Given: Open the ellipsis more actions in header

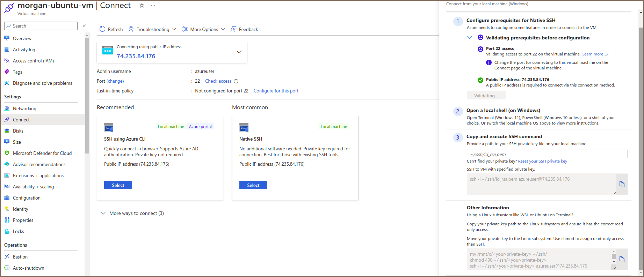Looking at the screenshot, I should point(153,6).
